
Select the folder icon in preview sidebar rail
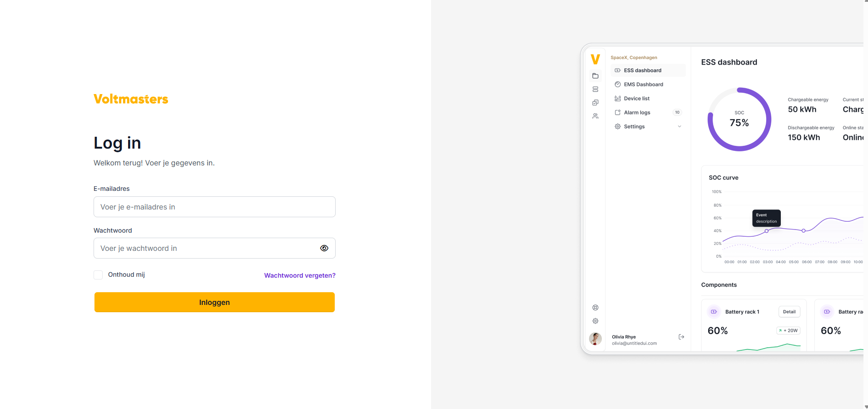click(595, 76)
